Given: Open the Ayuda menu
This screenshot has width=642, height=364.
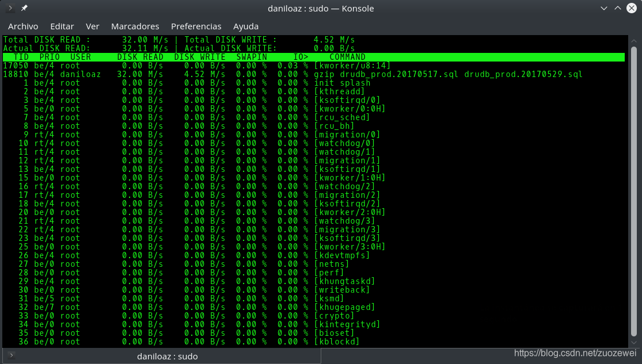Looking at the screenshot, I should [246, 26].
